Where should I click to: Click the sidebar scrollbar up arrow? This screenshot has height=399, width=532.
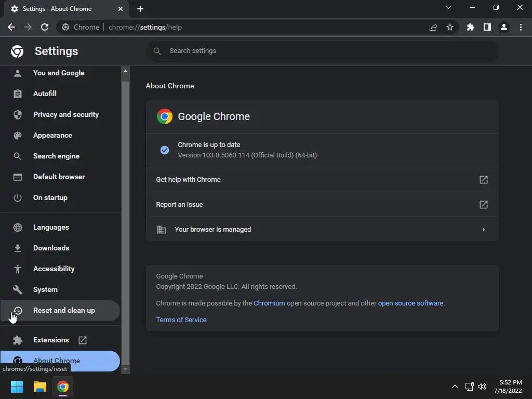(125, 71)
